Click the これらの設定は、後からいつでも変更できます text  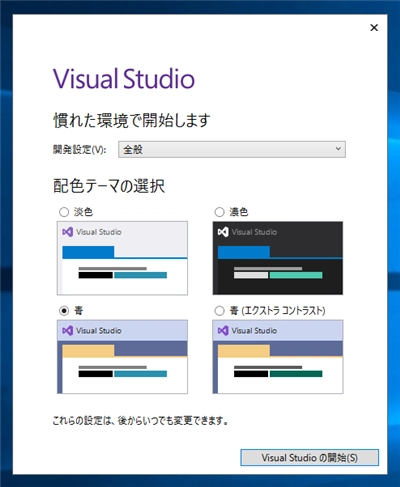pyautogui.click(x=140, y=421)
